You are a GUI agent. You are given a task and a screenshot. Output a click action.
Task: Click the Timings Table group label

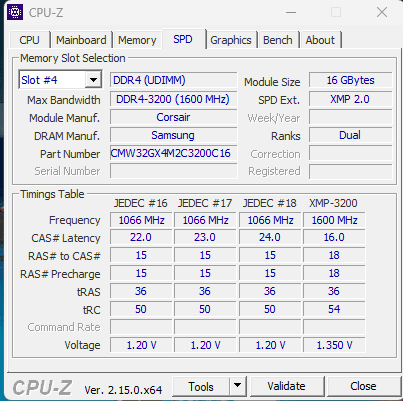[52, 194]
